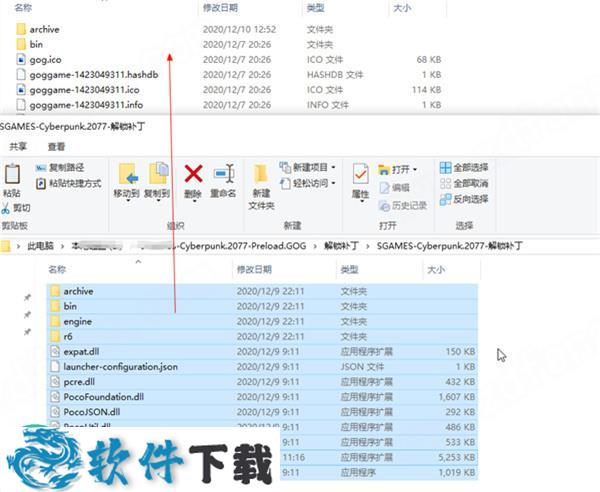This screenshot has height=492, width=600.
Task: Click Copy path (复制路径) in the ribbon
Action: [60, 168]
